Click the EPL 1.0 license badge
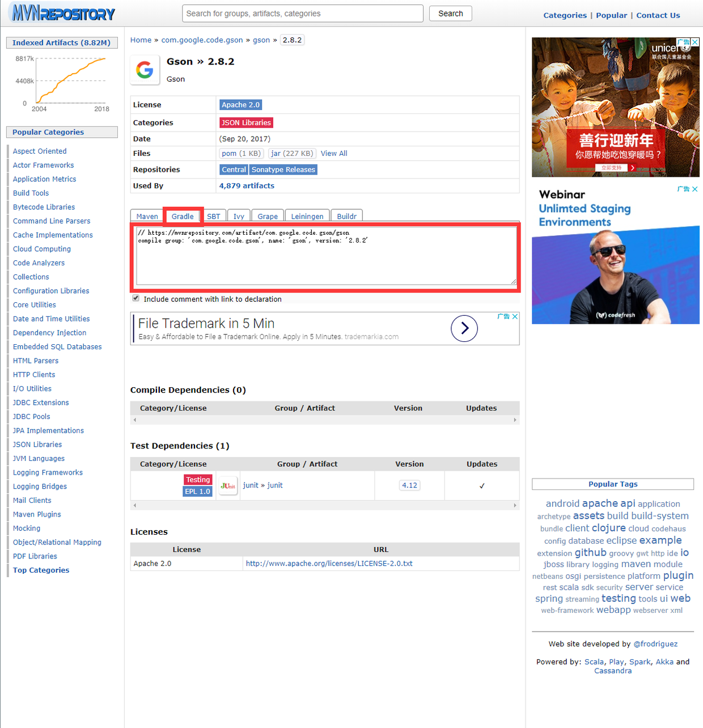 click(197, 492)
